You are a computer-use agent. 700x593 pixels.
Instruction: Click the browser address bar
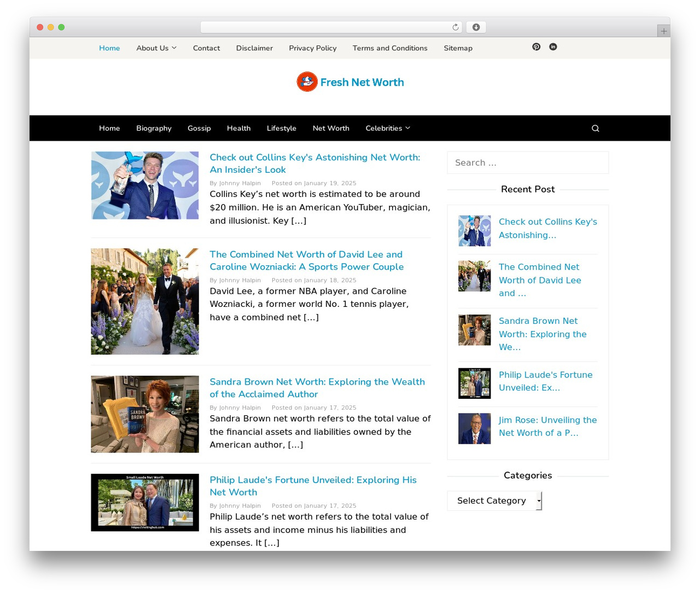(331, 27)
